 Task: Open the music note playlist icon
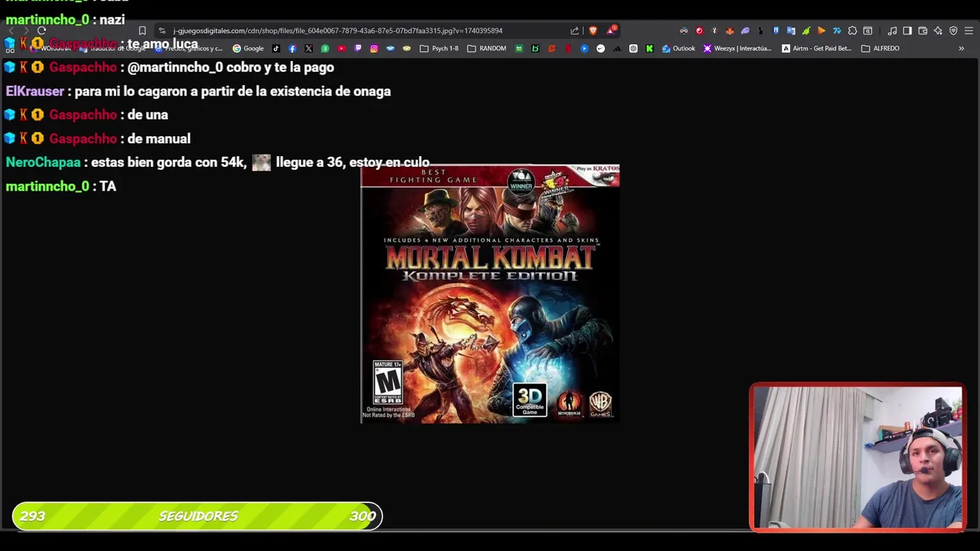click(892, 31)
